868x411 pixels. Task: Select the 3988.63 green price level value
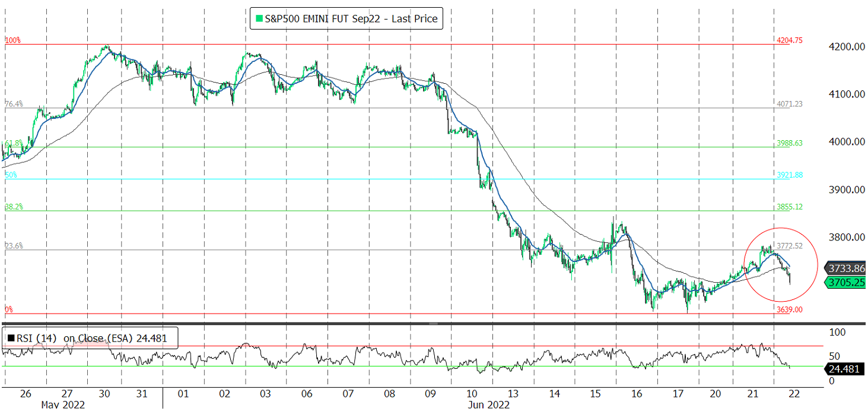(x=789, y=143)
